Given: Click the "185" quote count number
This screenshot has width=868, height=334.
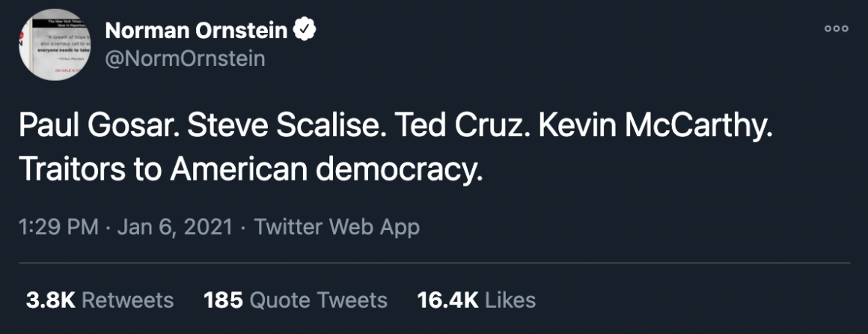Looking at the screenshot, I should click(223, 300).
